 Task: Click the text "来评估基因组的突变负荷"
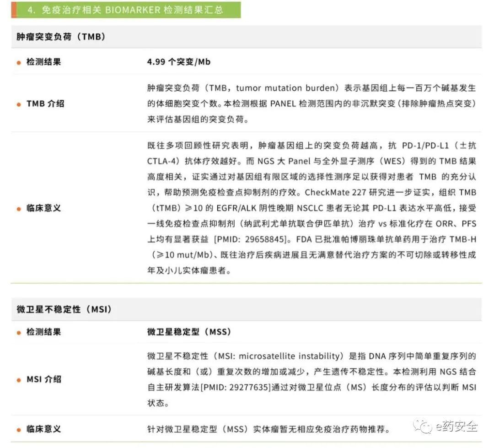click(195, 119)
